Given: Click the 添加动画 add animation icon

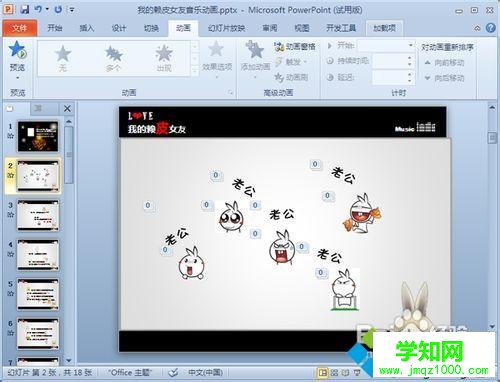Looking at the screenshot, I should click(x=255, y=50).
